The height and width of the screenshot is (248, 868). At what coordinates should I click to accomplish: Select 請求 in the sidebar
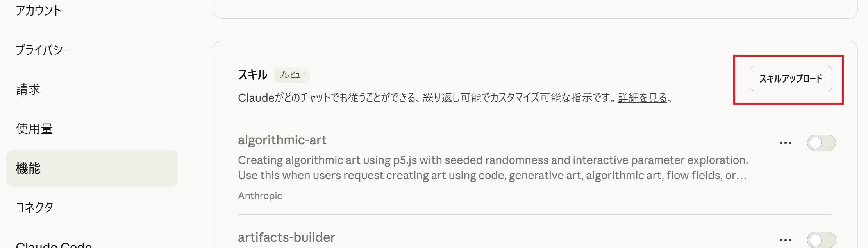28,90
